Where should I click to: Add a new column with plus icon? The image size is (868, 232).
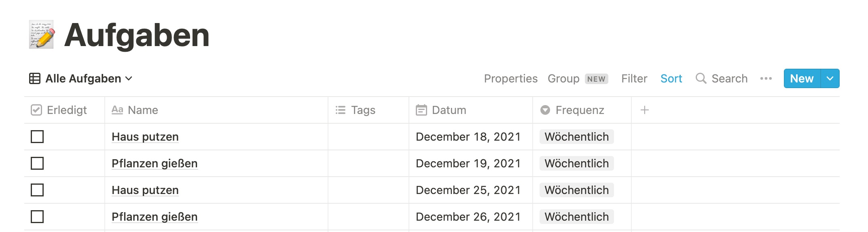click(645, 110)
